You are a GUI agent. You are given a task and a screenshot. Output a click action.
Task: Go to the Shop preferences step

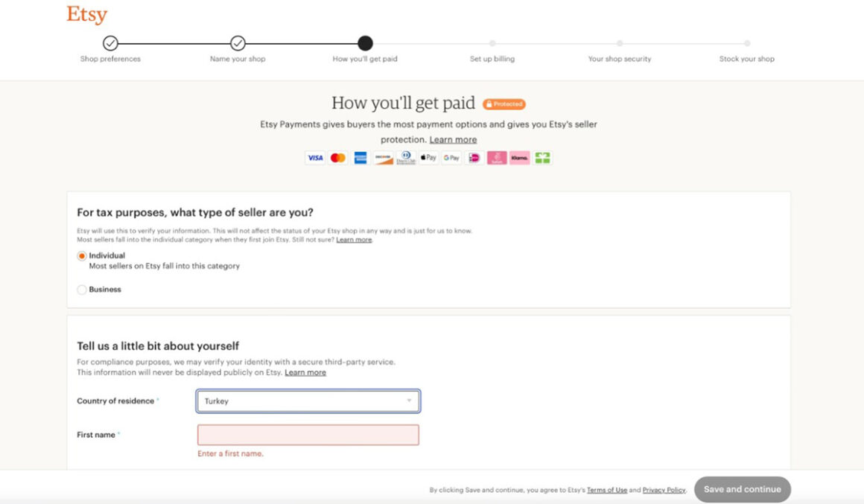tap(110, 44)
